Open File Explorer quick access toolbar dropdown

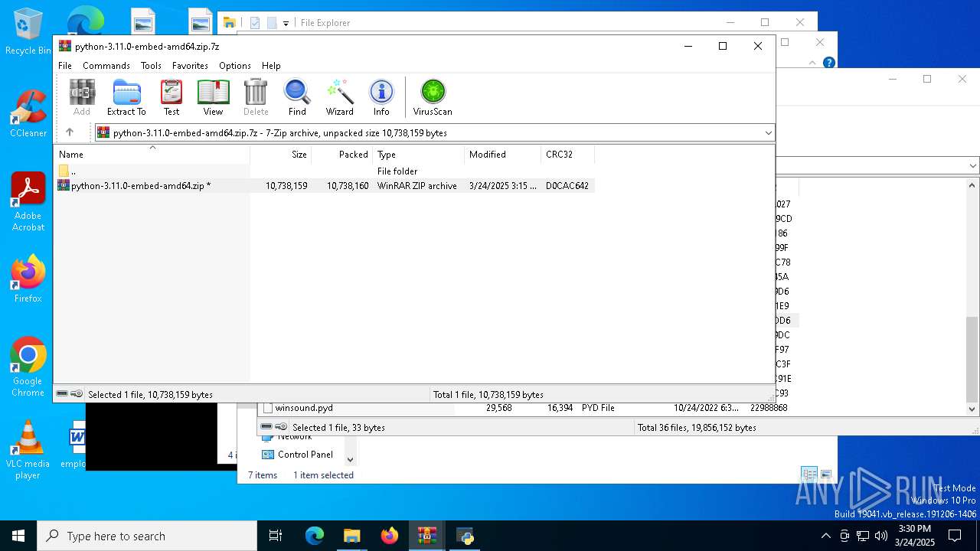pyautogui.click(x=286, y=23)
